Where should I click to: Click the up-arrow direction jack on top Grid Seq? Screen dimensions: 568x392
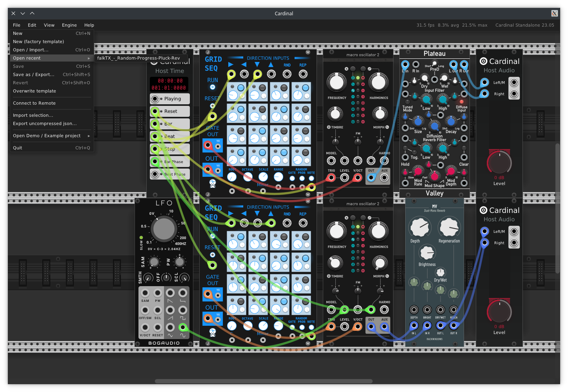(271, 74)
